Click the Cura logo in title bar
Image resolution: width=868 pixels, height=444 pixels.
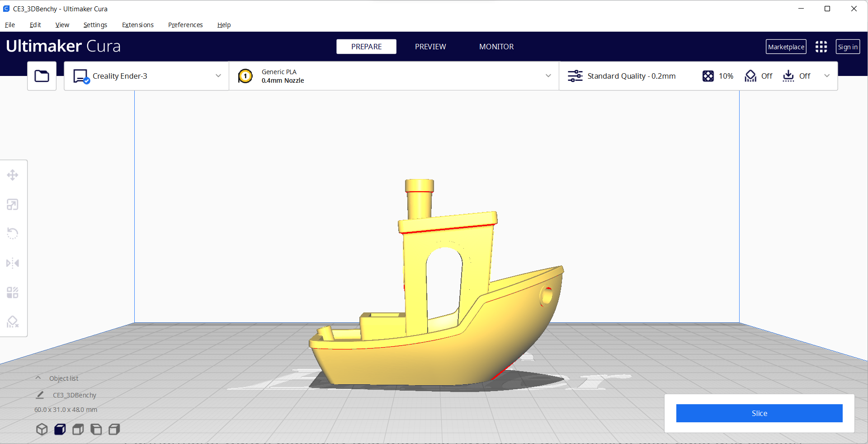[x=6, y=9]
